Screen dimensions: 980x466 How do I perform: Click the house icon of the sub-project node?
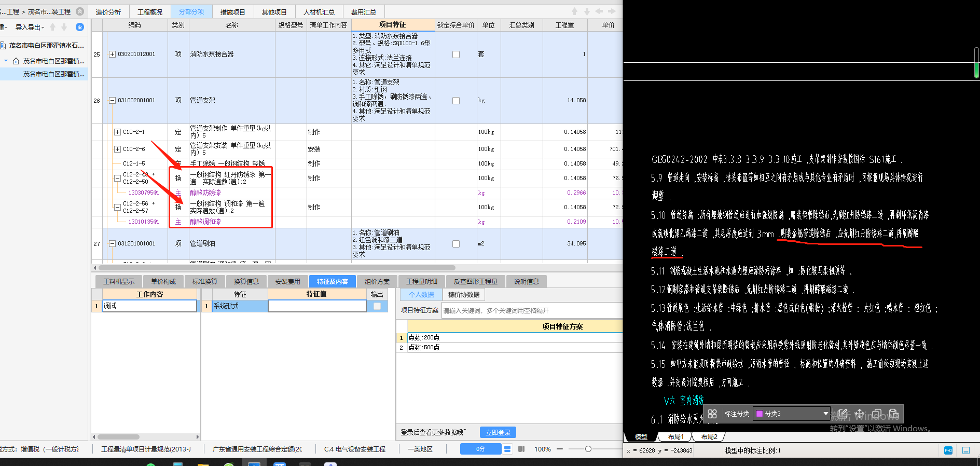click(x=16, y=61)
